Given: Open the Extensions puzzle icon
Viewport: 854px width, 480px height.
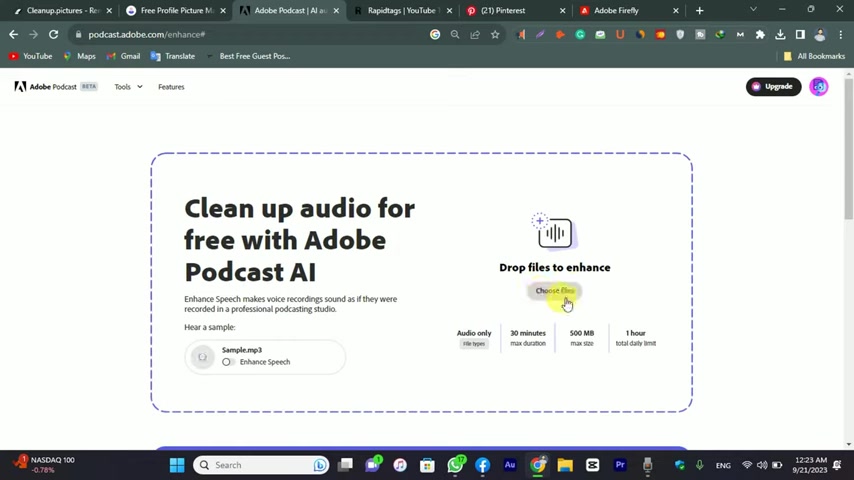Looking at the screenshot, I should pos(760,34).
